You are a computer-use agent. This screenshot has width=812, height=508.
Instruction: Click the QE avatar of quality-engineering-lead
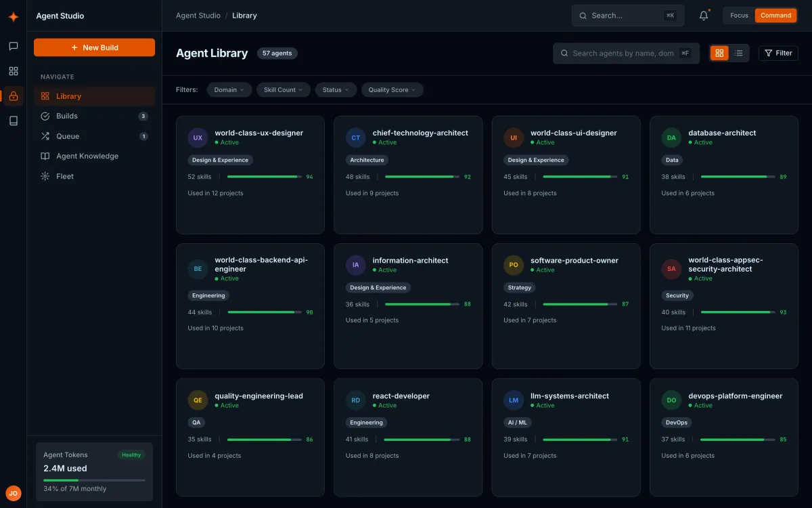point(198,400)
